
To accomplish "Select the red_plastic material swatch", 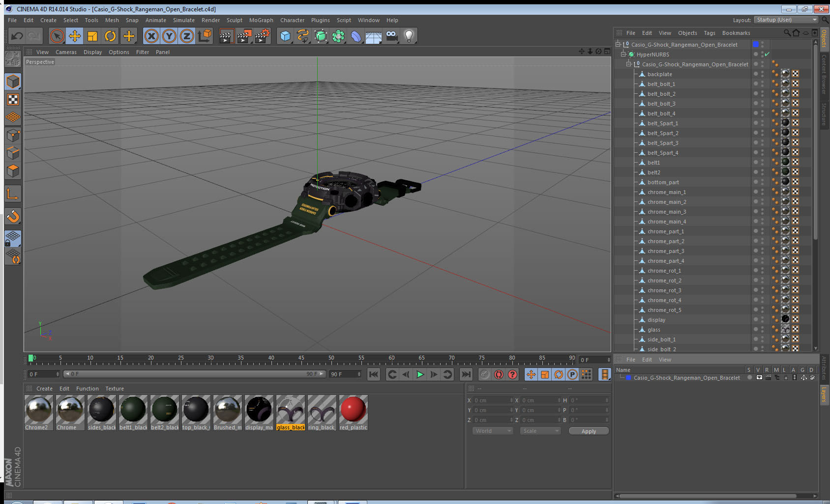I will pos(353,413).
